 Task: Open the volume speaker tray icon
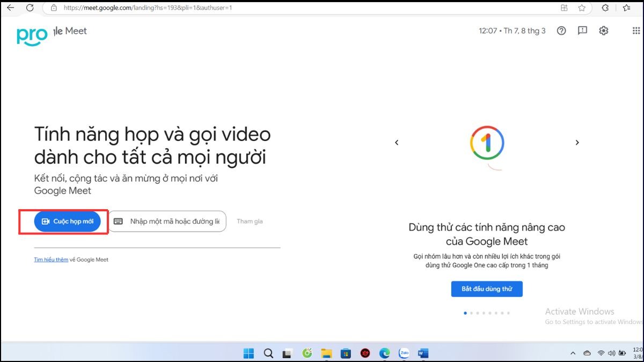tap(611, 353)
